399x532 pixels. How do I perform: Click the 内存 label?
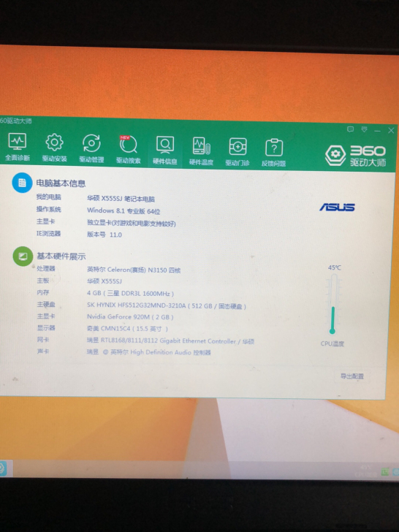coord(43,292)
